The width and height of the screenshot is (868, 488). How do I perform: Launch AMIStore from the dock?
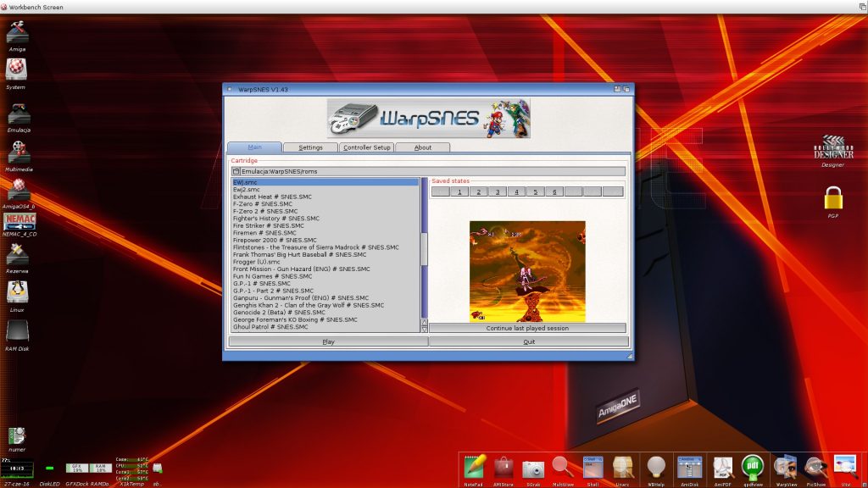pos(504,468)
